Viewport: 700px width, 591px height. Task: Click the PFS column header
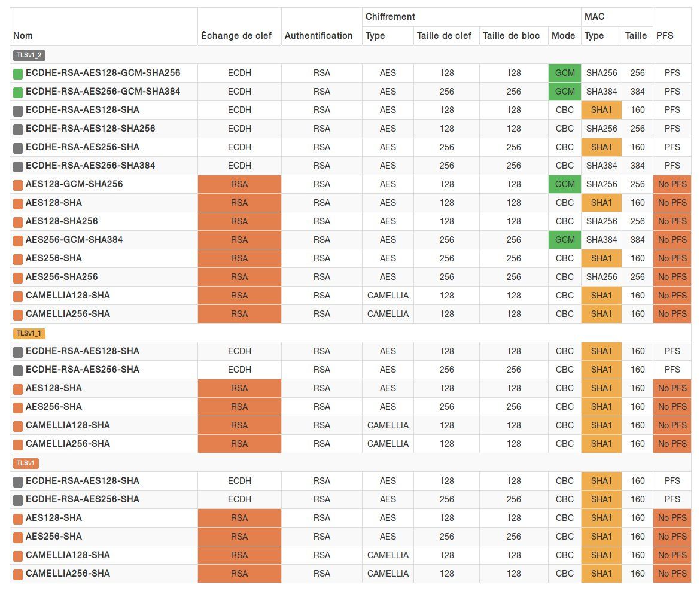[x=665, y=36]
